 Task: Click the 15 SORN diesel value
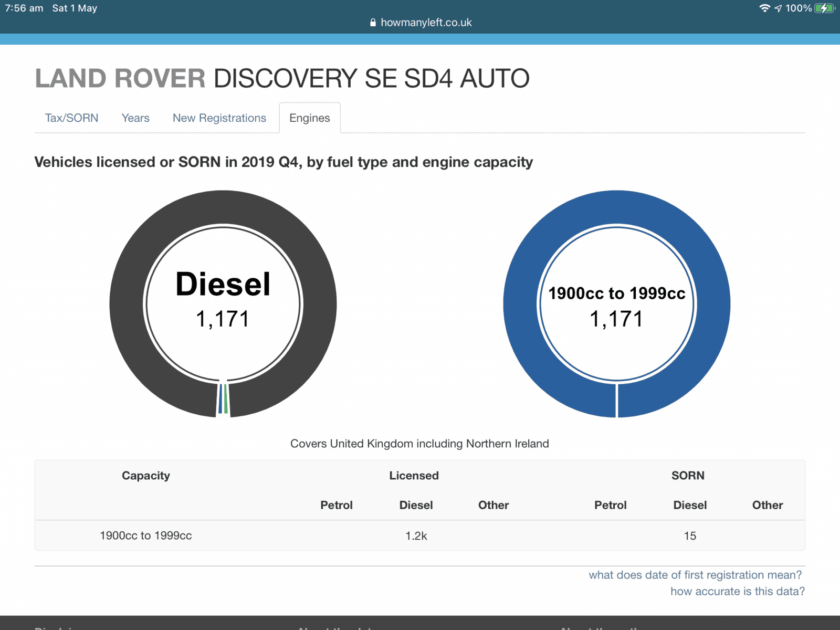click(x=690, y=536)
